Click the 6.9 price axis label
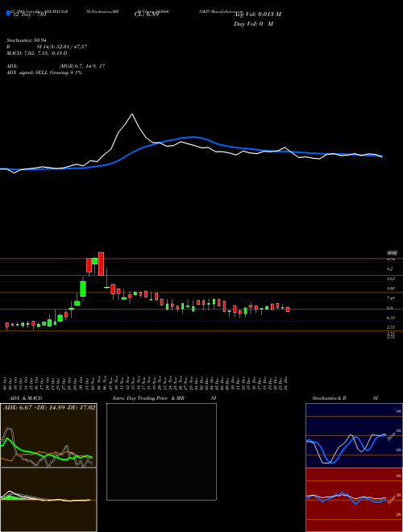 coord(391,308)
